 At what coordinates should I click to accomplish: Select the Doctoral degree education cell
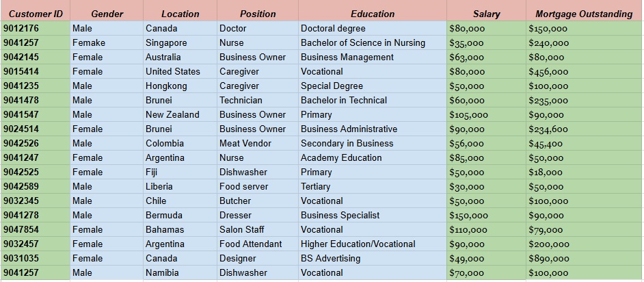click(x=373, y=28)
